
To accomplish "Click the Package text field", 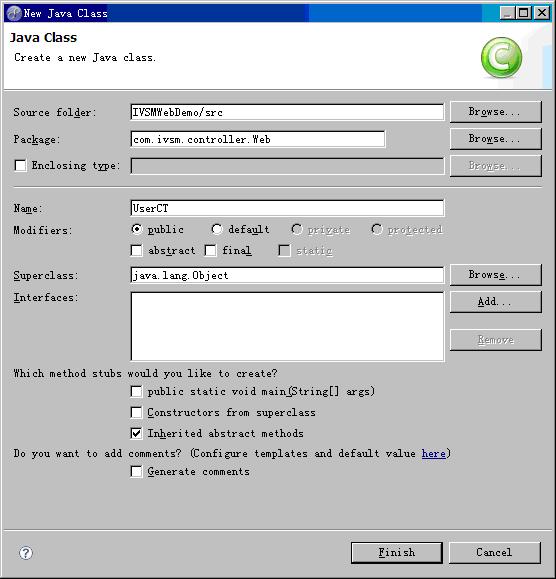I will click(258, 139).
